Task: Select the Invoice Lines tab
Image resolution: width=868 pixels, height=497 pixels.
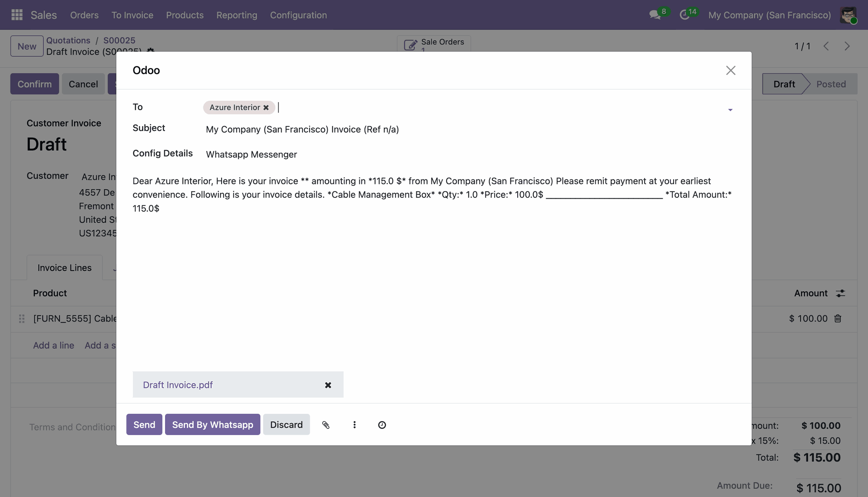Action: pyautogui.click(x=65, y=268)
